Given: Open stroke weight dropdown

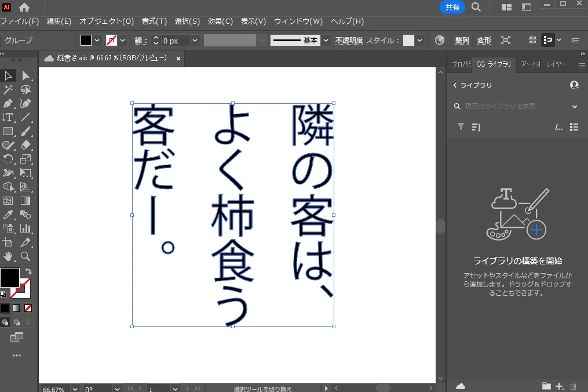Looking at the screenshot, I should pos(195,40).
